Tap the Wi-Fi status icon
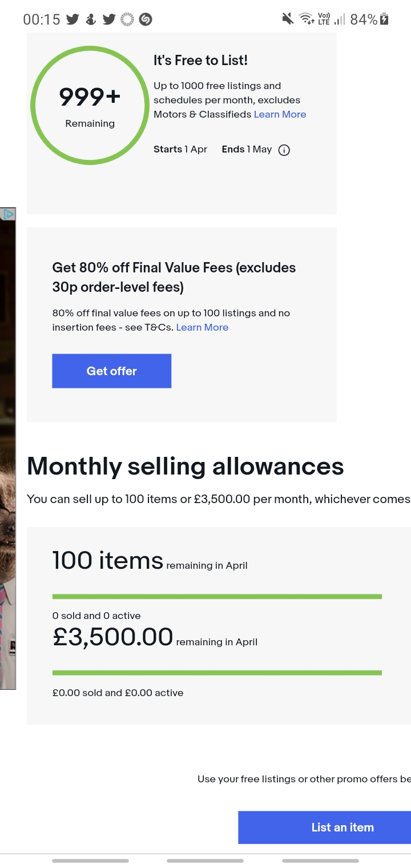Screen dimensions: 411x868 (x=307, y=19)
